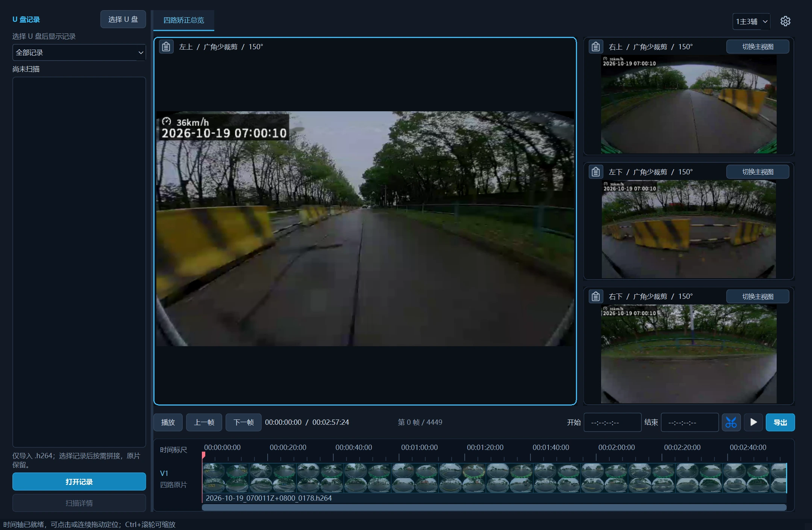Click the 打开记录 button

pos(79,482)
